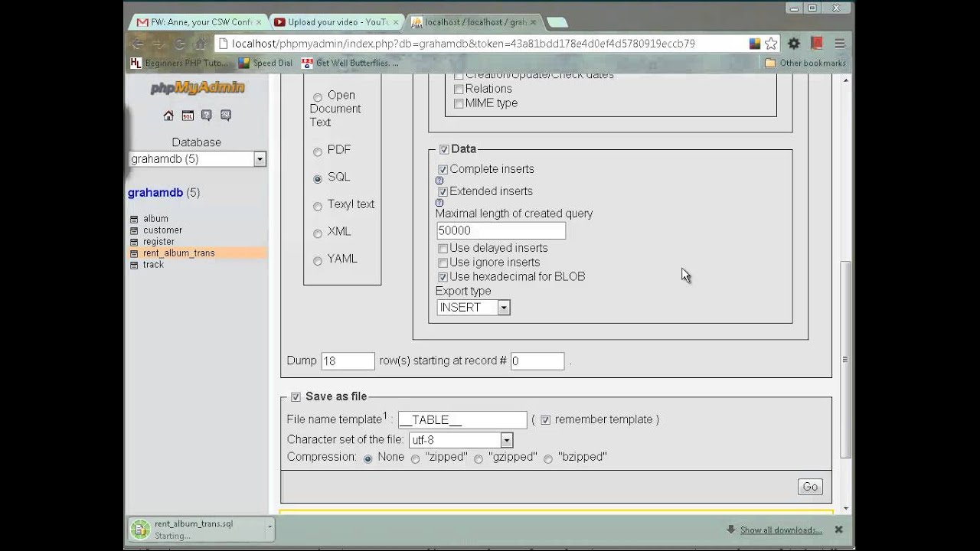Select Open Document Text export format
Image resolution: width=980 pixels, height=551 pixels.
point(318,97)
